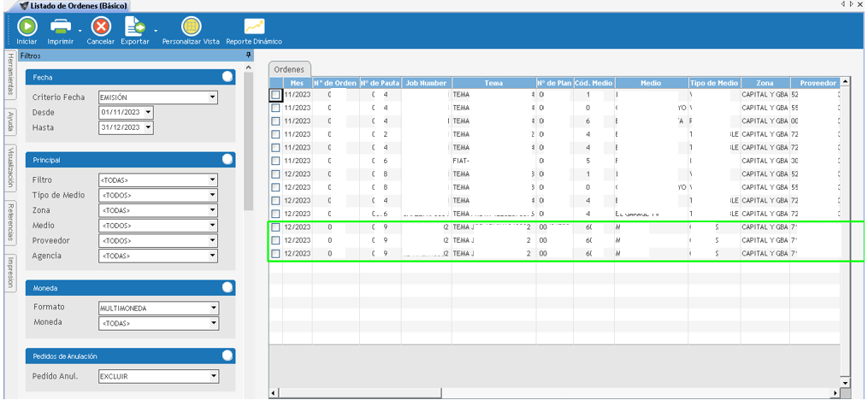This screenshot has height=400, width=868.
Task: Tick the checkbox of the 11/2023 Proveedor 52 row
Action: pos(275,95)
